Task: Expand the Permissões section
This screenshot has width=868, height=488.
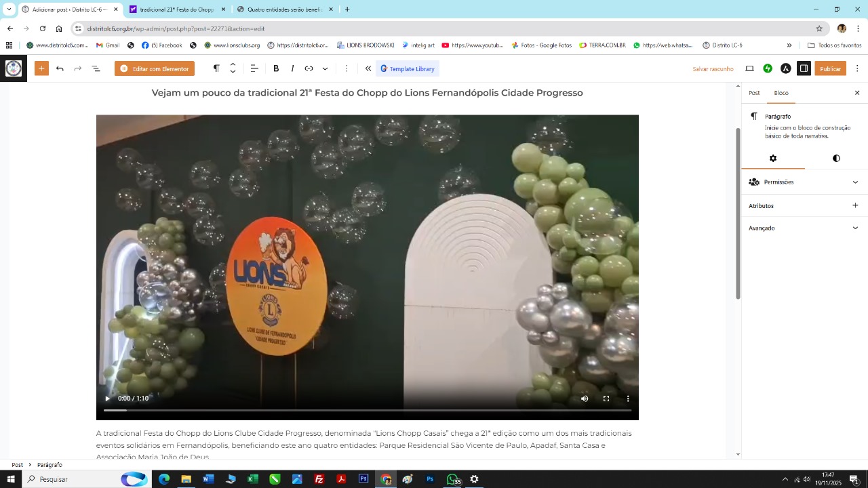Action: point(804,182)
